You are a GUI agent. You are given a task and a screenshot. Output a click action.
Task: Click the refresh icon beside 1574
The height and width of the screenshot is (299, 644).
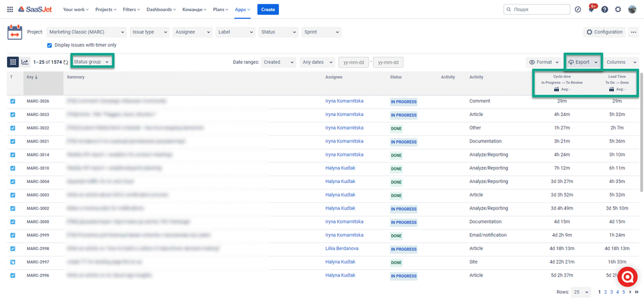66,63
